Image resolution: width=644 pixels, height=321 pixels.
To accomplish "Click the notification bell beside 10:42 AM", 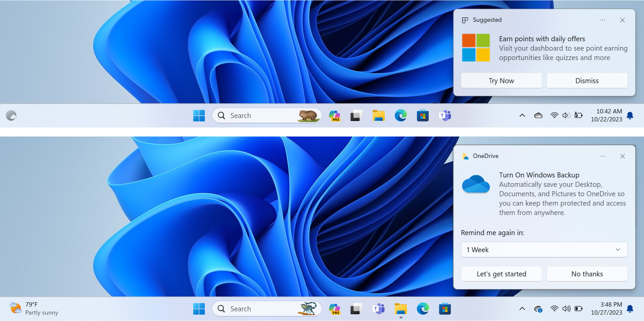I will point(630,116).
